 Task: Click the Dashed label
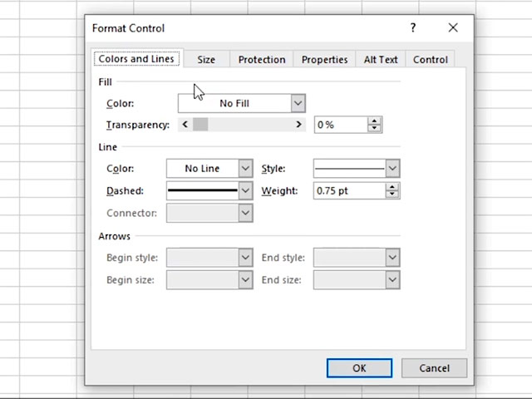[125, 190]
